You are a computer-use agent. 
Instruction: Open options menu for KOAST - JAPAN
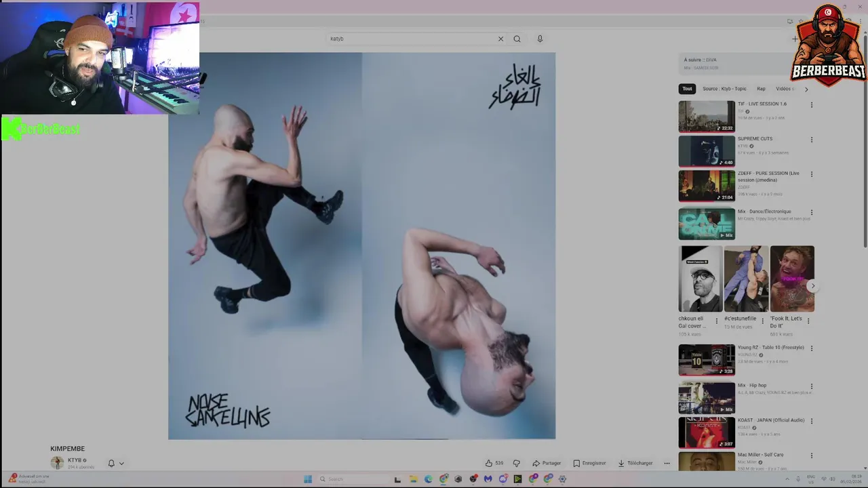[811, 421]
